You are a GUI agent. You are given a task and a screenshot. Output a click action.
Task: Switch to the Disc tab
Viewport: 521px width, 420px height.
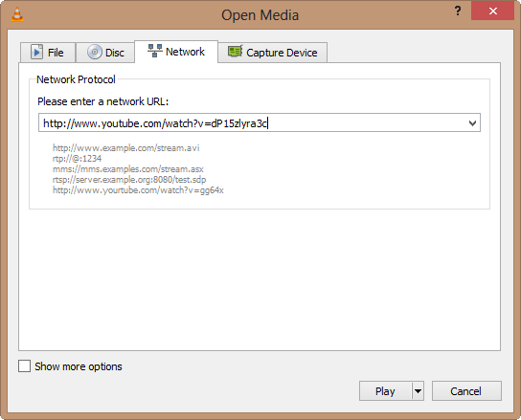pos(105,53)
